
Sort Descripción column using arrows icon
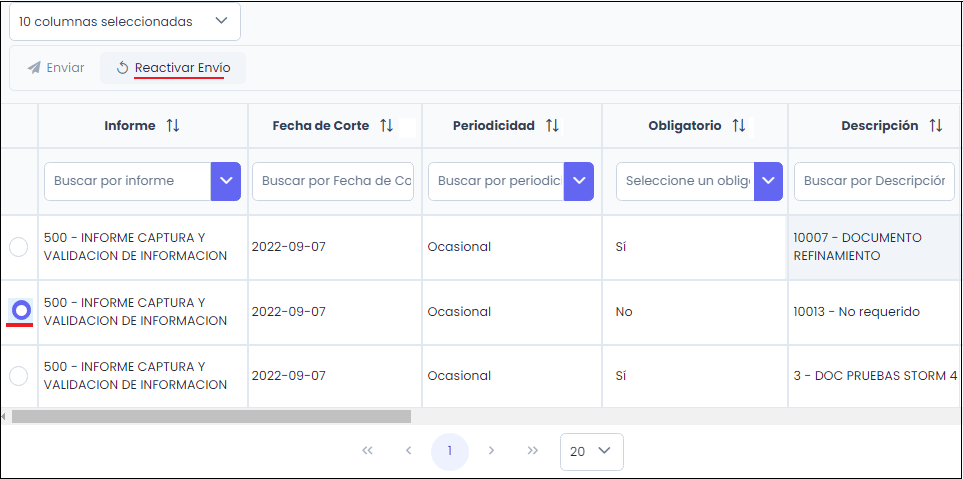click(x=936, y=126)
